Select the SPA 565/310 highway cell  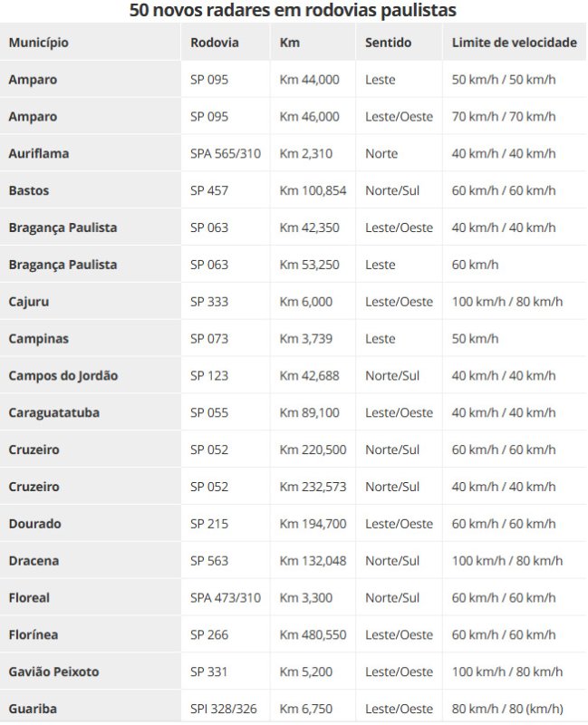coord(225,154)
